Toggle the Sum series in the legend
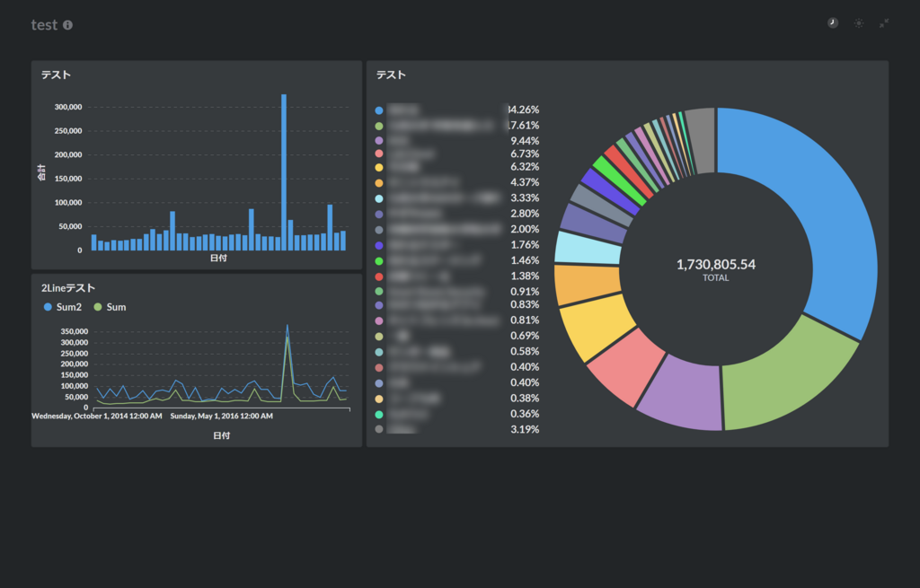The image size is (920, 588). tap(110, 307)
